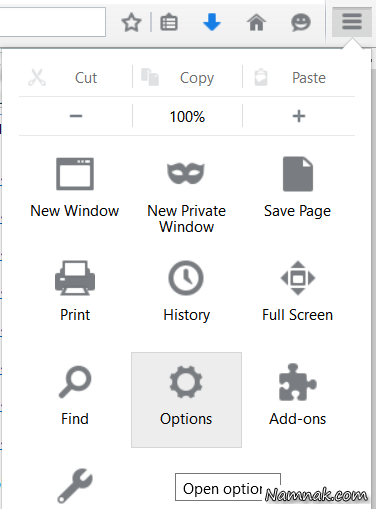
Task: Click the Print icon
Action: coord(75,278)
